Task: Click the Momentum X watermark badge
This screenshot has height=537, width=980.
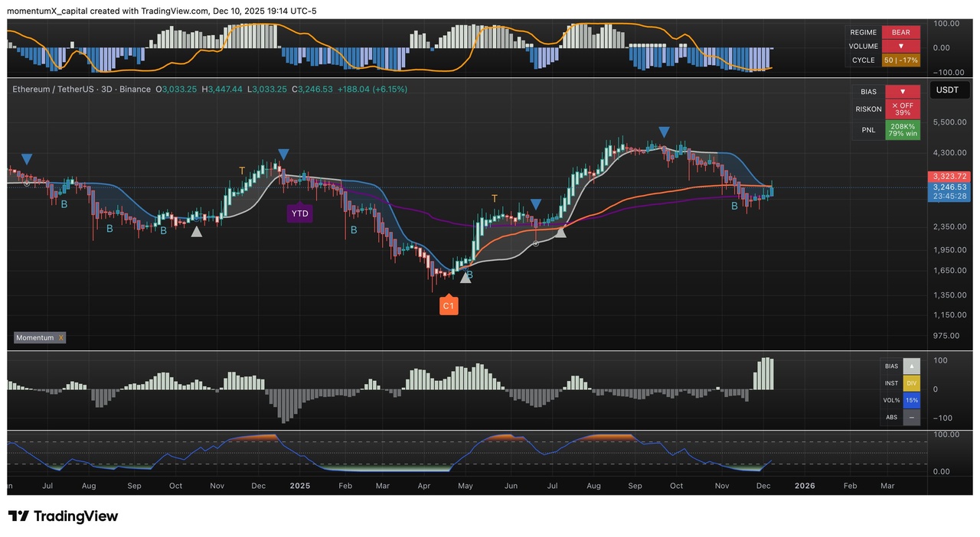Action: point(40,337)
